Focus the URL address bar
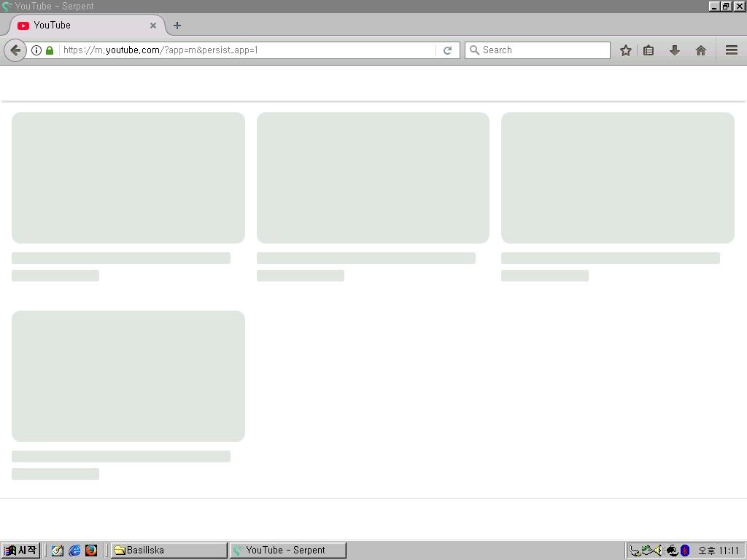Viewport: 747px width, 560px height. [248, 50]
